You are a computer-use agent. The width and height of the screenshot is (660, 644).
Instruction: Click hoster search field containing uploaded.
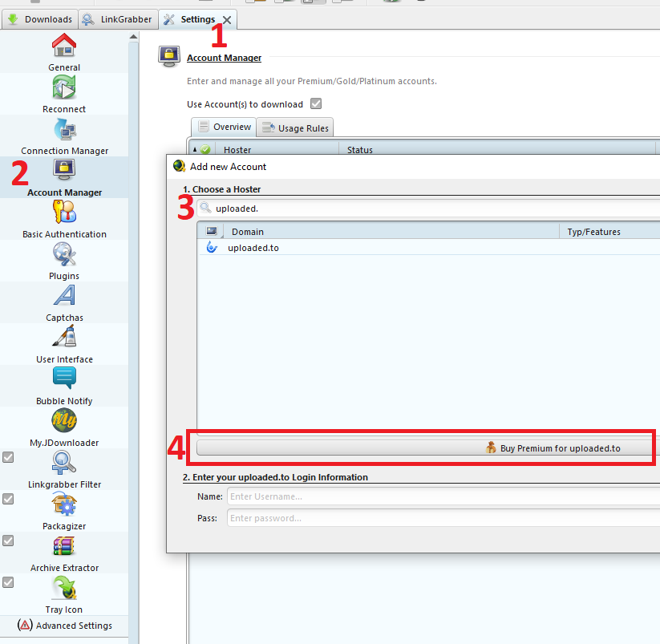point(427,209)
